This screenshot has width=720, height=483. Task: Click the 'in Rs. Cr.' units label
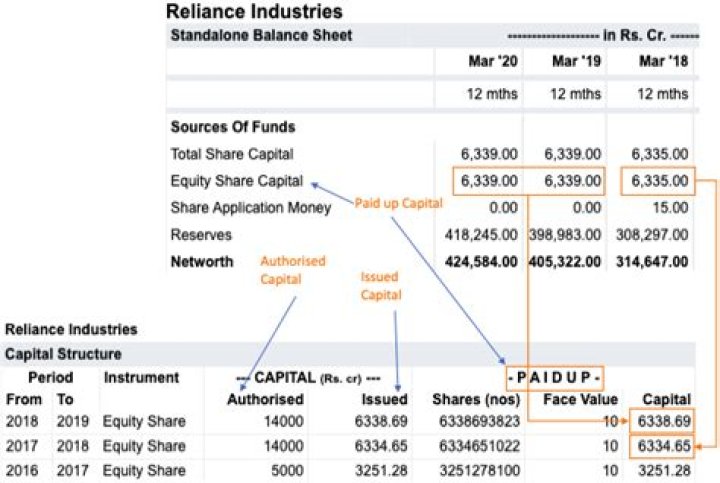point(634,35)
